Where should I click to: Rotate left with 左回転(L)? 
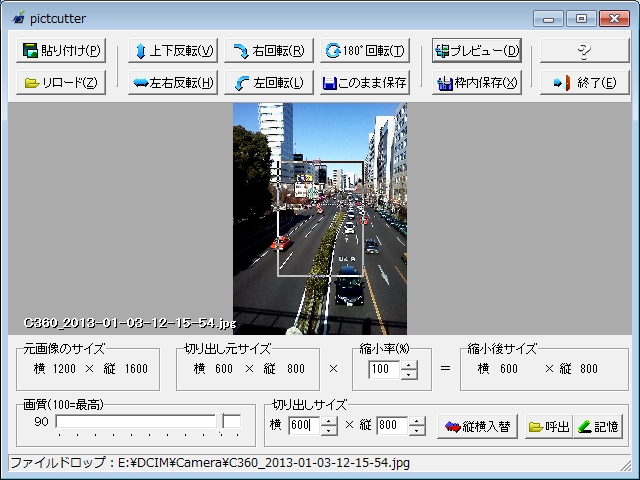269,82
